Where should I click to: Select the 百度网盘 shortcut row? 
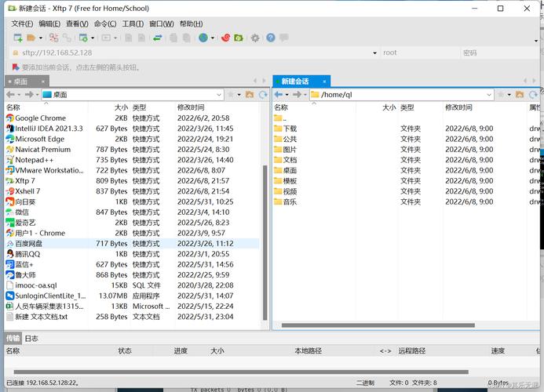[x=132, y=244]
